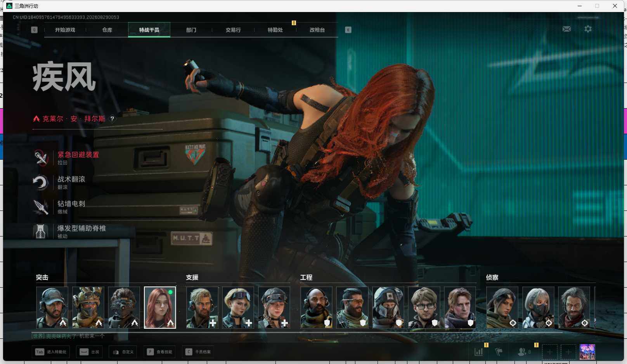Switch to the 仓库 tab

(107, 30)
